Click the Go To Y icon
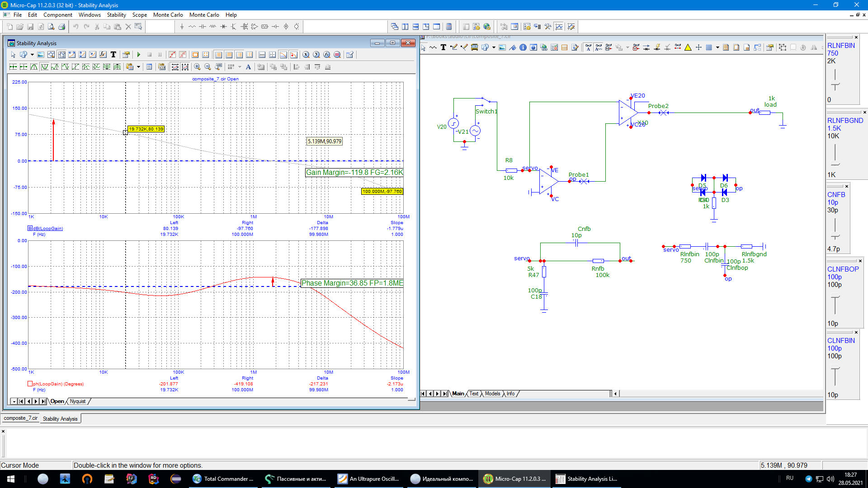The image size is (868, 488). (316, 55)
